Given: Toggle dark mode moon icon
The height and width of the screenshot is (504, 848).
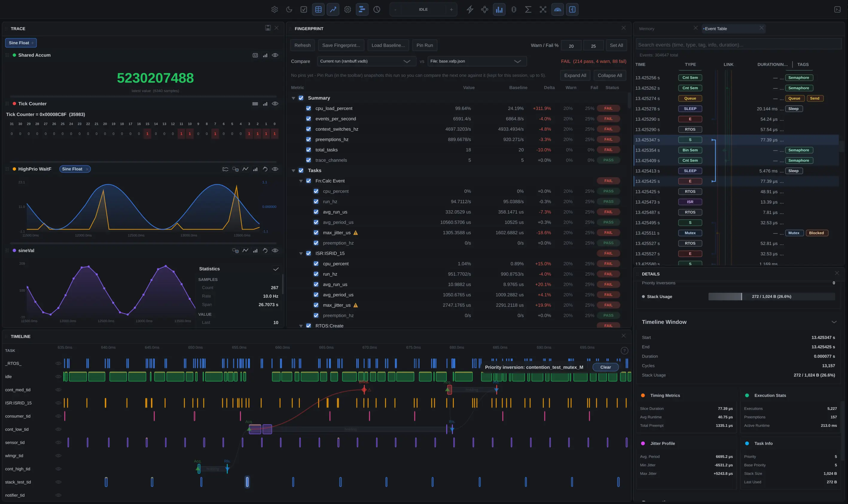Looking at the screenshot, I should [x=289, y=10].
